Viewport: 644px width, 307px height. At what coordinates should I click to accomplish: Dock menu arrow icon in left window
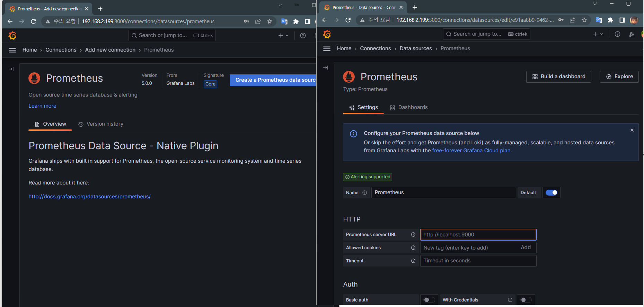[x=11, y=69]
